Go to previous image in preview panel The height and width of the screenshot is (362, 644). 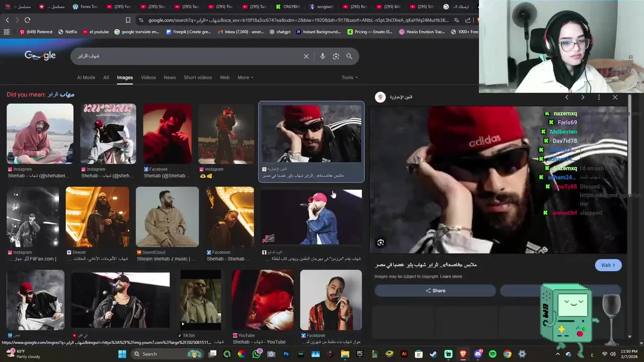567,97
